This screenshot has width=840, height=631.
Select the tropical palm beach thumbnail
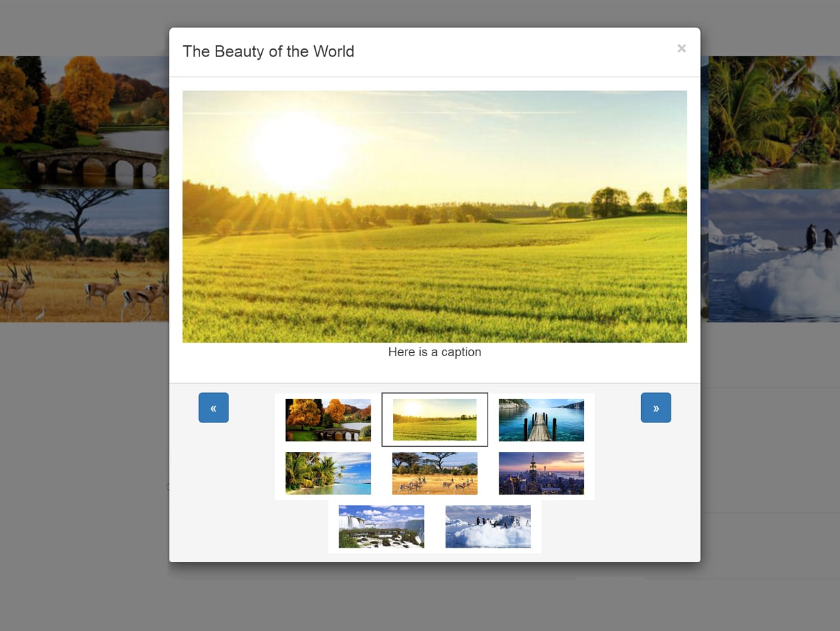[x=327, y=473]
